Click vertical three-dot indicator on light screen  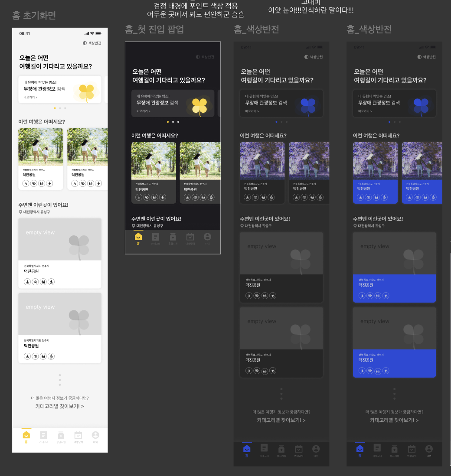click(60, 380)
